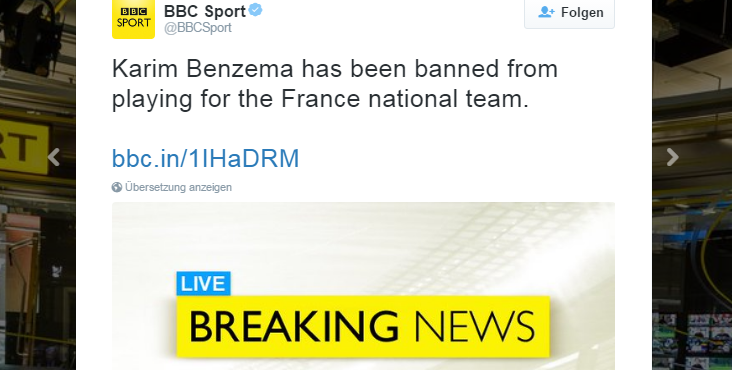Screen dimensions: 732x370
Task: Go to next tweet with right arrow
Action: click(x=672, y=157)
